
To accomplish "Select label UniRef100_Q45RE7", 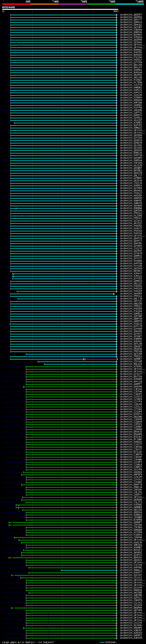I will (131, 359).
